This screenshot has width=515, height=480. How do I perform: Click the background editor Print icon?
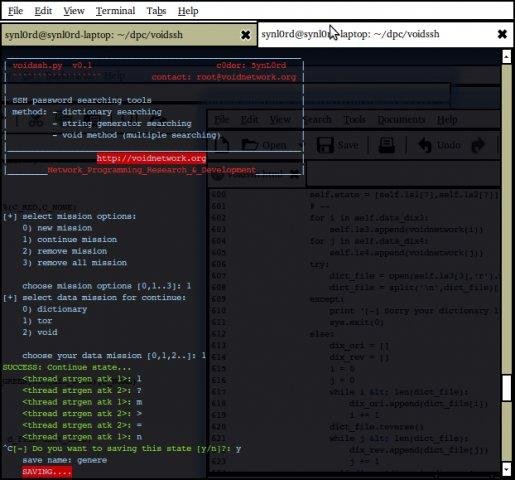pyautogui.click(x=386, y=145)
